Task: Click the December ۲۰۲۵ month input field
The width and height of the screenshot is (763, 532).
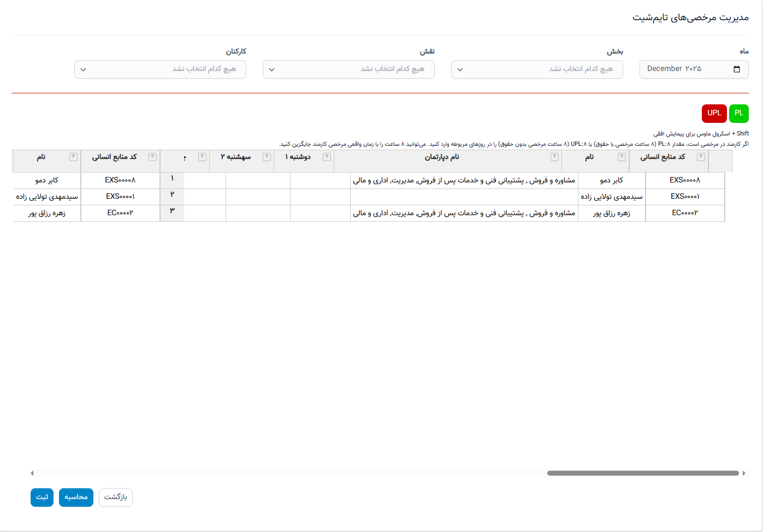Action: [694, 69]
